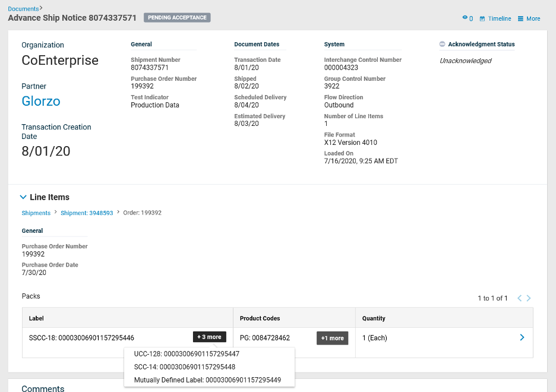The height and width of the screenshot is (392, 556).
Task: Go to next packs page arrow
Action: [529, 298]
